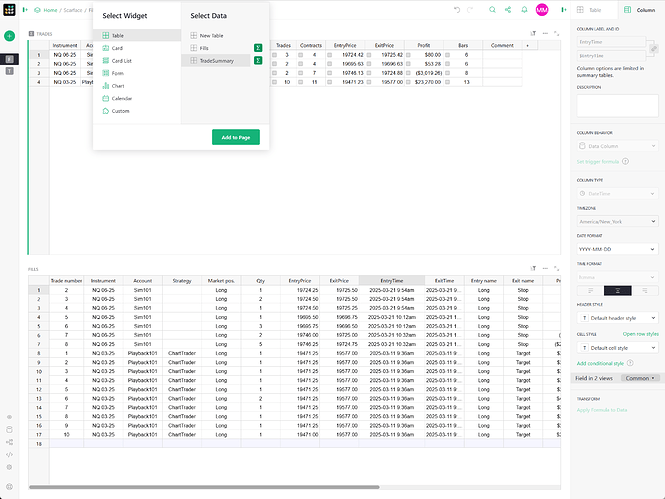Screen dimensions: 665x499
Task: Open Column Behavior Data Column dropdown
Action: 618,146
